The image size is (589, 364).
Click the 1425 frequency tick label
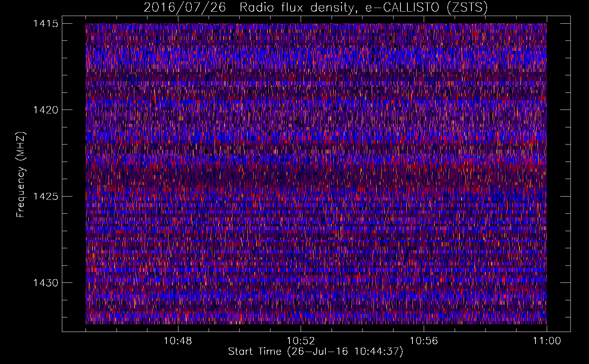[46, 197]
